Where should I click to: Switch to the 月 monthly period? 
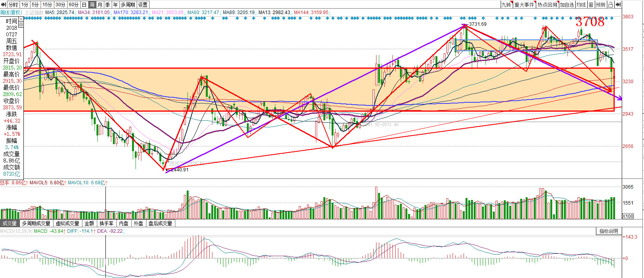100,5
